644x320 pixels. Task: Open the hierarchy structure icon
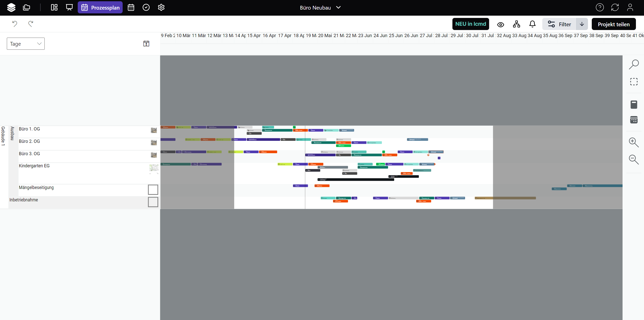517,24
